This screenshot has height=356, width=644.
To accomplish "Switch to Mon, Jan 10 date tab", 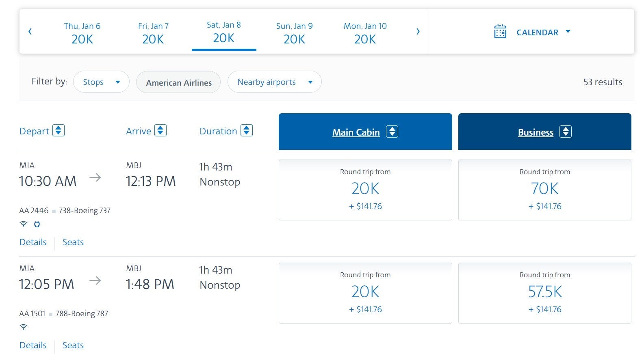I will (x=365, y=33).
